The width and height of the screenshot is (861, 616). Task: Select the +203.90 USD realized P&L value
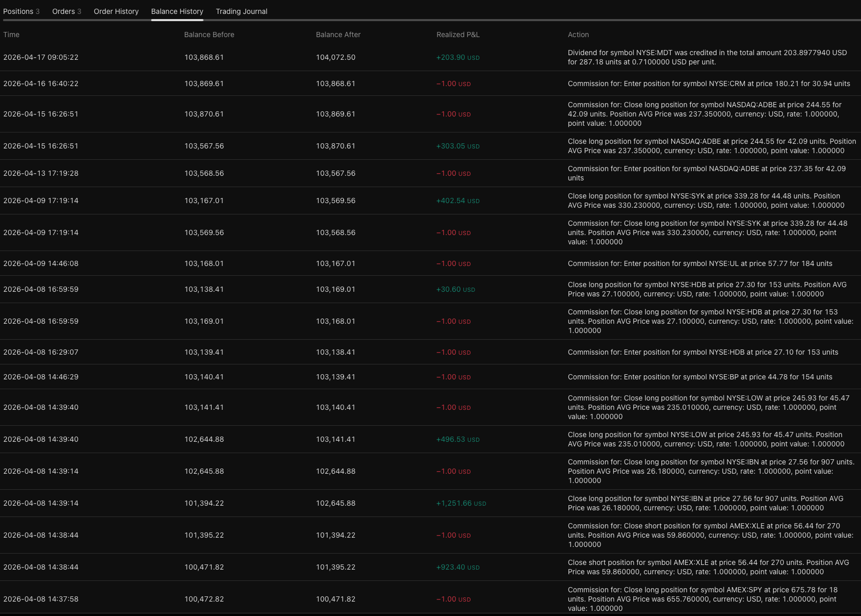tap(458, 57)
